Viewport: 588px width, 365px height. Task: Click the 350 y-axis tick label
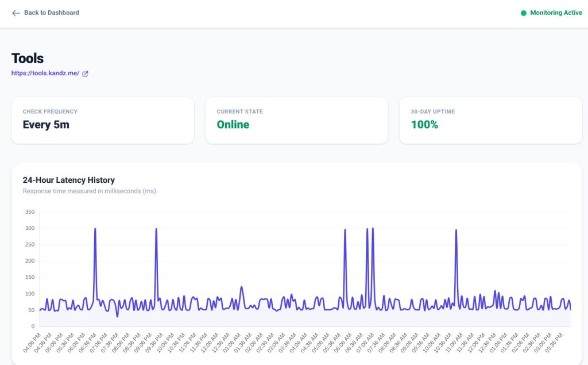[x=30, y=212]
